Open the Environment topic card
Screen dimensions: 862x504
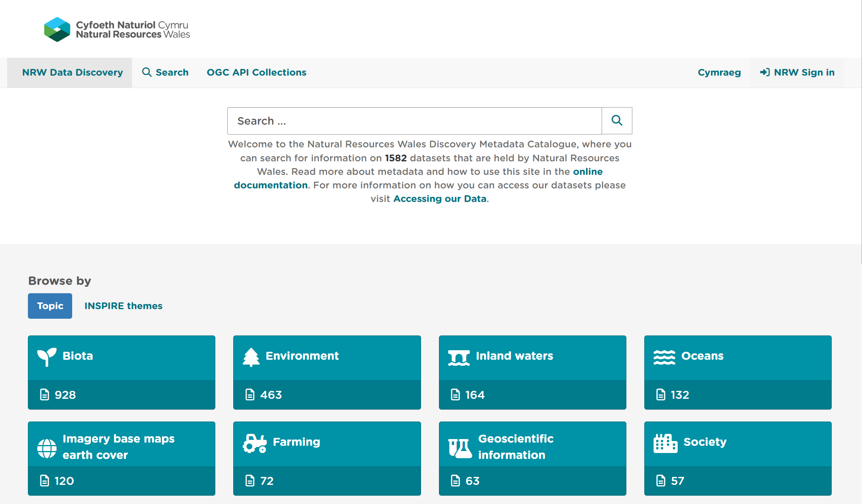coord(327,373)
